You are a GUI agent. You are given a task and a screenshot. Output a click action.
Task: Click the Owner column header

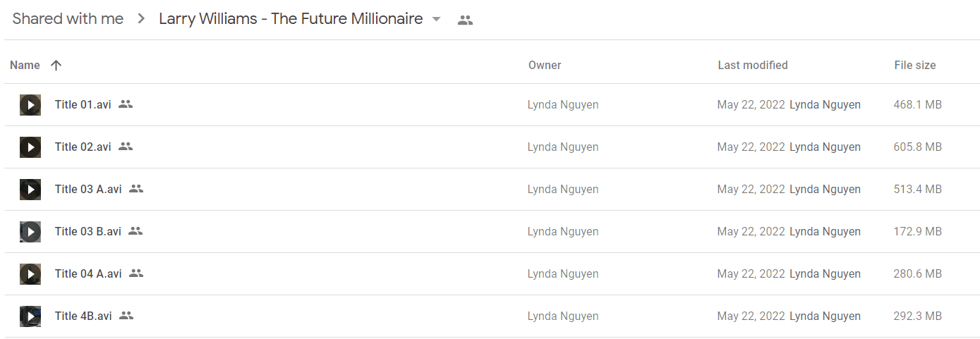[545, 65]
